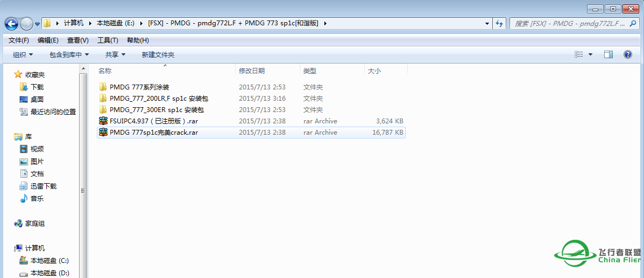The image size is (644, 278).
Task: Click the 2015/7/13 3:16 date cell
Action: (262, 98)
